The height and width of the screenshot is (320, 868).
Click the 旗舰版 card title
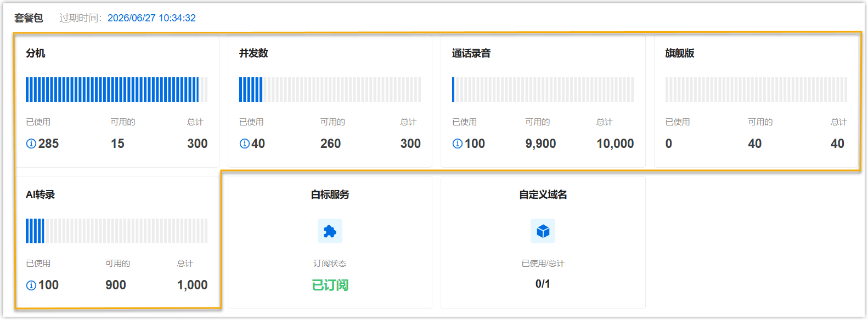tap(679, 53)
